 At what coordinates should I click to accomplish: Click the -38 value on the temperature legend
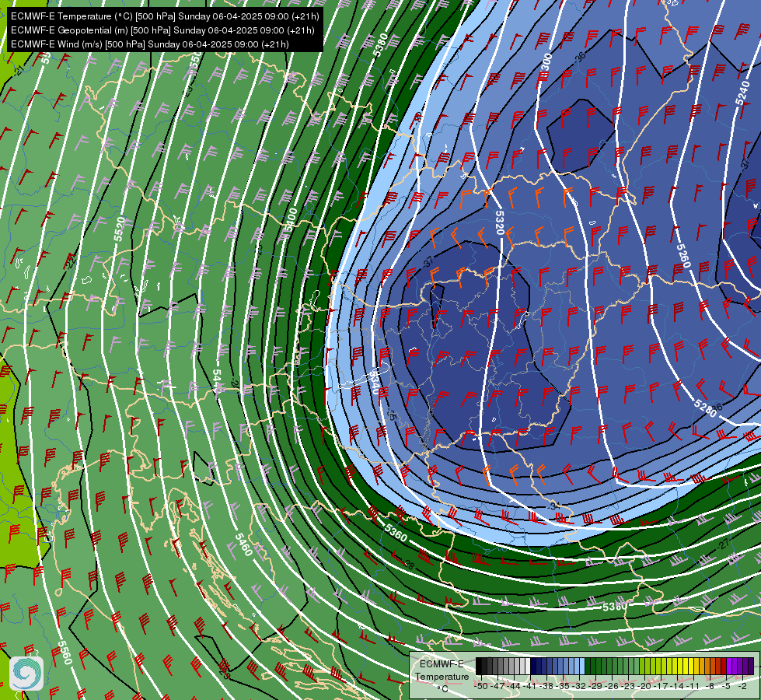(546, 686)
